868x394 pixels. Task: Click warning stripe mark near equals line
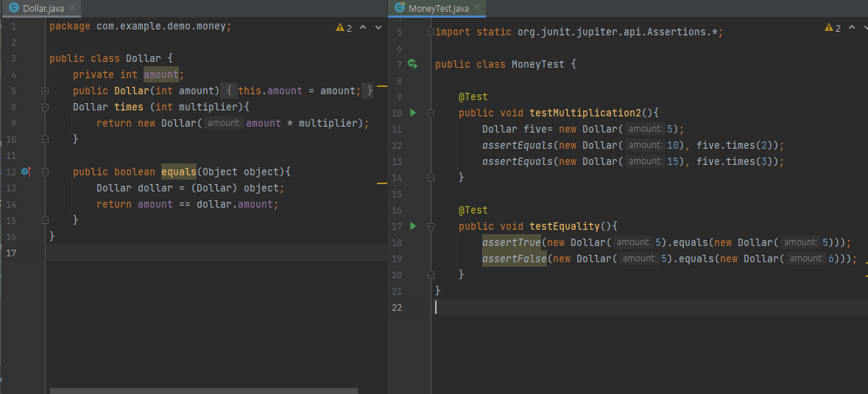tap(381, 183)
